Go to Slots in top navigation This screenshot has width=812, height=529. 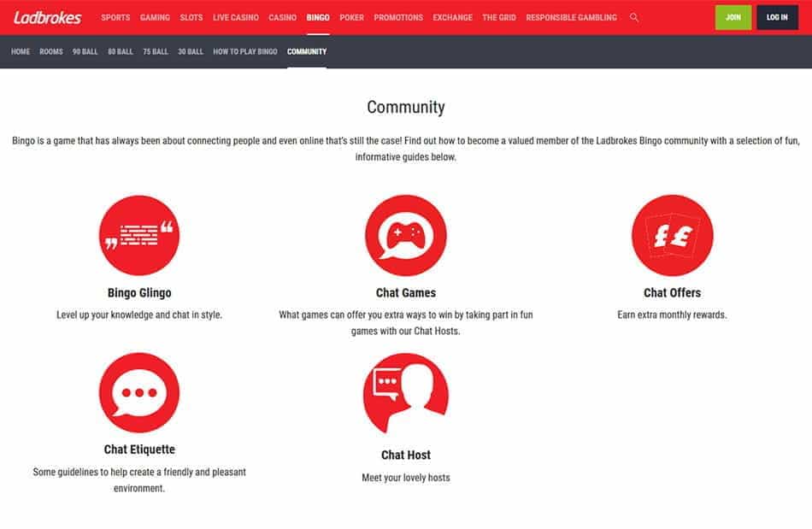191,18
